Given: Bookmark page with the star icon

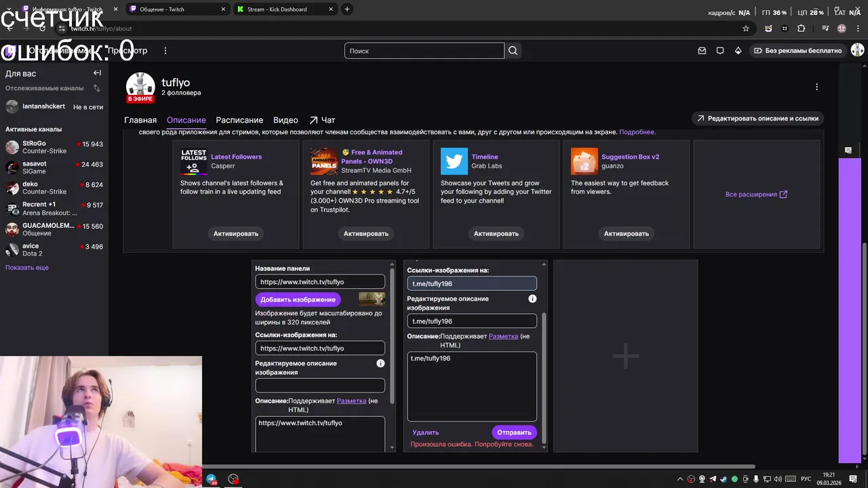Looking at the screenshot, I should pos(746,28).
